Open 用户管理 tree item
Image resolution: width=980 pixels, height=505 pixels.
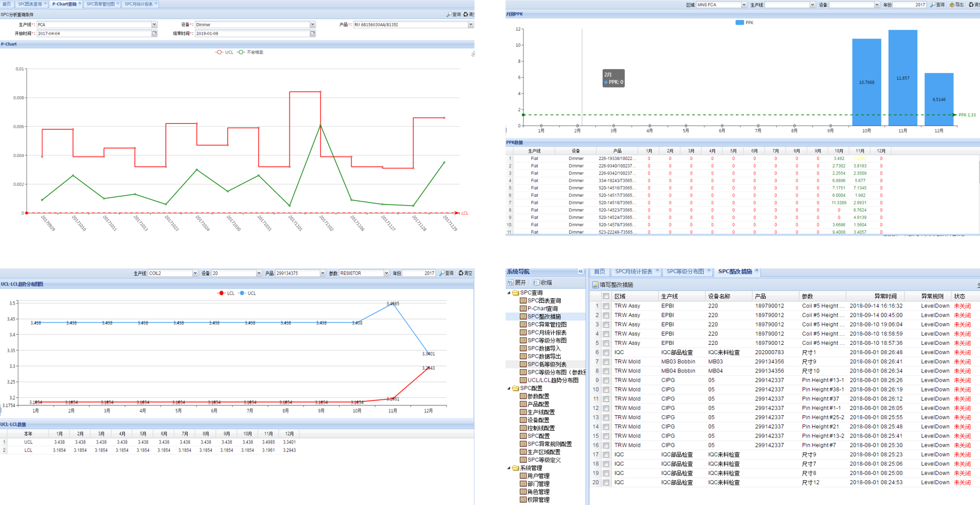538,476
